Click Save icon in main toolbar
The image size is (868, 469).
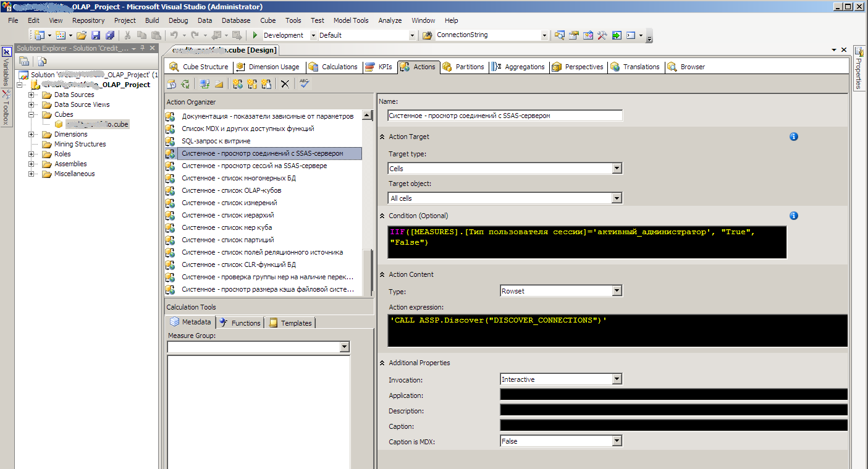point(96,36)
